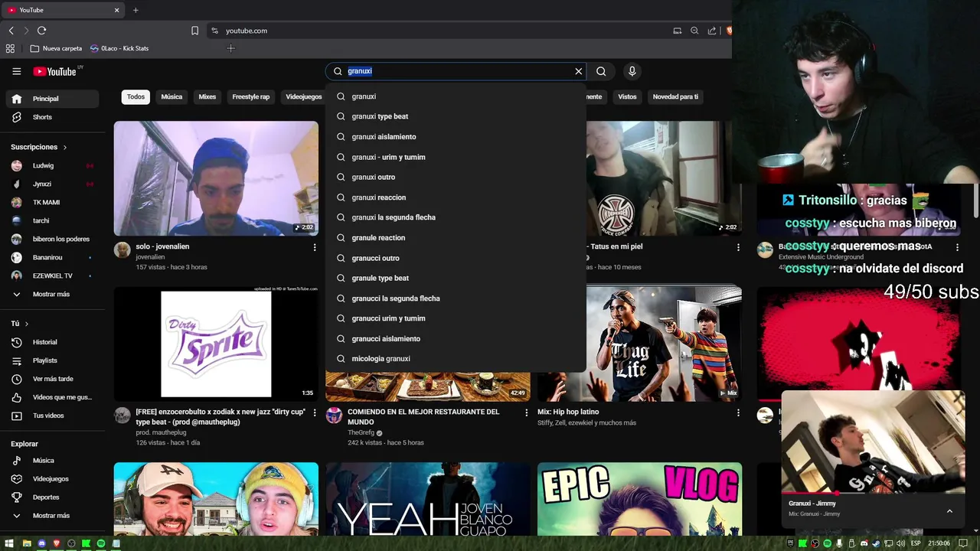Screen dimensions: 980x551
Task: Open the tarchi subscription
Action: tap(52, 220)
